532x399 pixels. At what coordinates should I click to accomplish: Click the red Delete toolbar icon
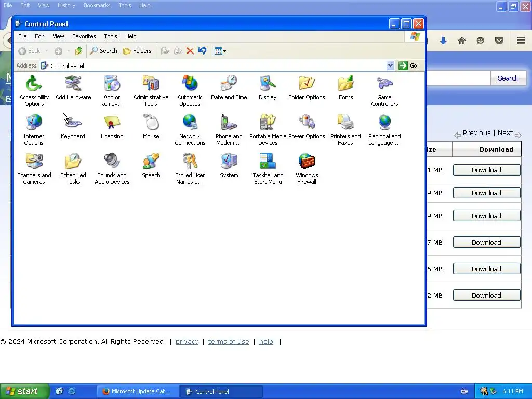[190, 51]
